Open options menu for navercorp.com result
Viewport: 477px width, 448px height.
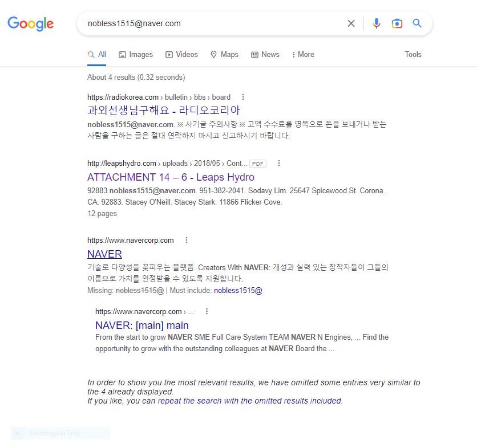(x=187, y=240)
